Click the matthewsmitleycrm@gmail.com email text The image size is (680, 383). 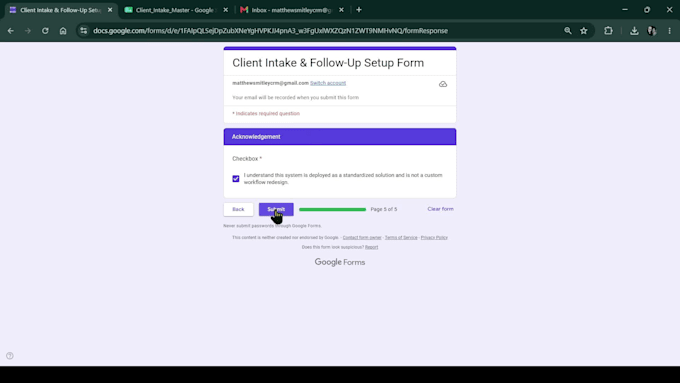coord(270,83)
